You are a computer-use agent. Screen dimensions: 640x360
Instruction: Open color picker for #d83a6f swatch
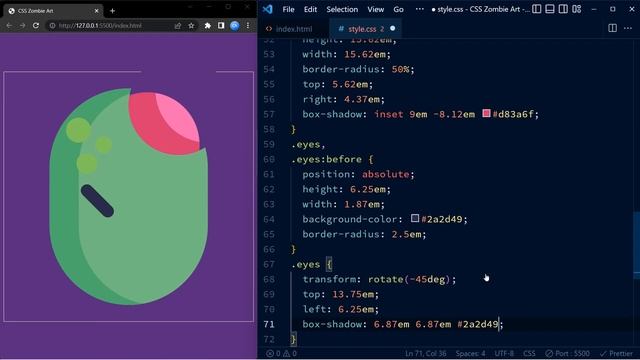point(486,113)
